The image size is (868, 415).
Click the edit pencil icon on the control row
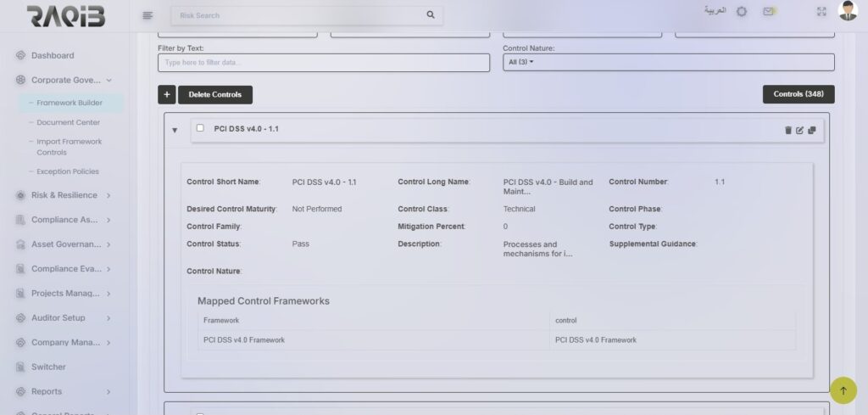pos(799,130)
